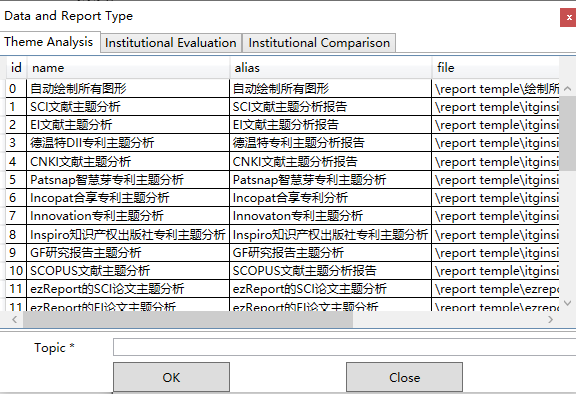
Task: Click the file column header
Action: pyautogui.click(x=495, y=68)
